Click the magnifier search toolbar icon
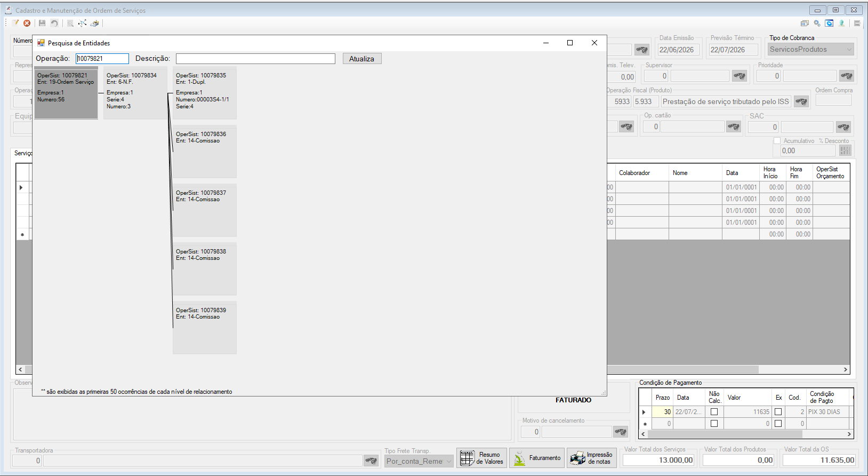 [70, 23]
